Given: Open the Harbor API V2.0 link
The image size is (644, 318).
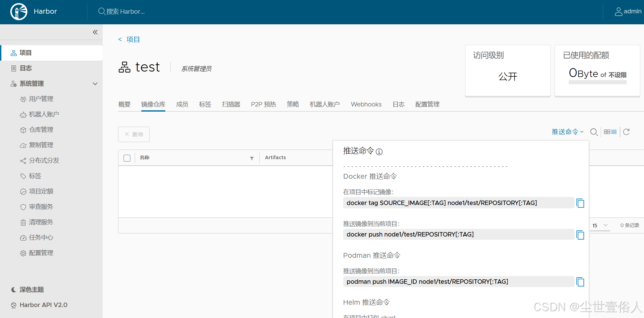Looking at the screenshot, I should click(x=43, y=305).
